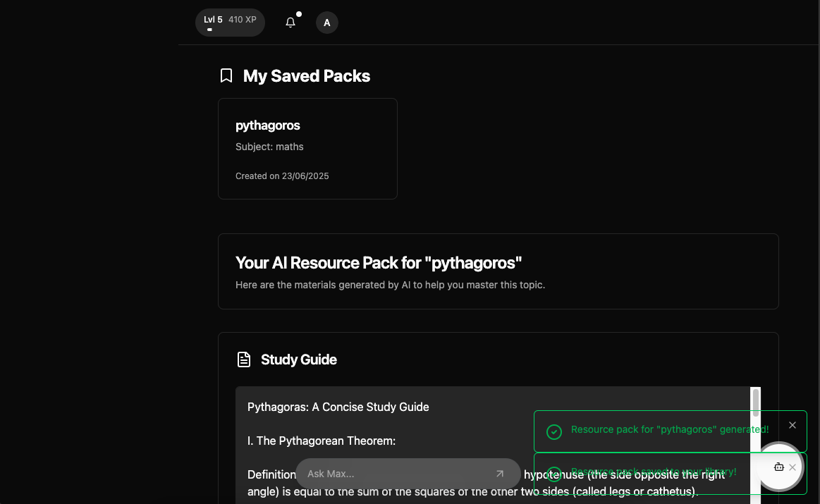Click the 'Resource pack for pythagoros generated' message
The image size is (820, 504).
[x=669, y=429]
